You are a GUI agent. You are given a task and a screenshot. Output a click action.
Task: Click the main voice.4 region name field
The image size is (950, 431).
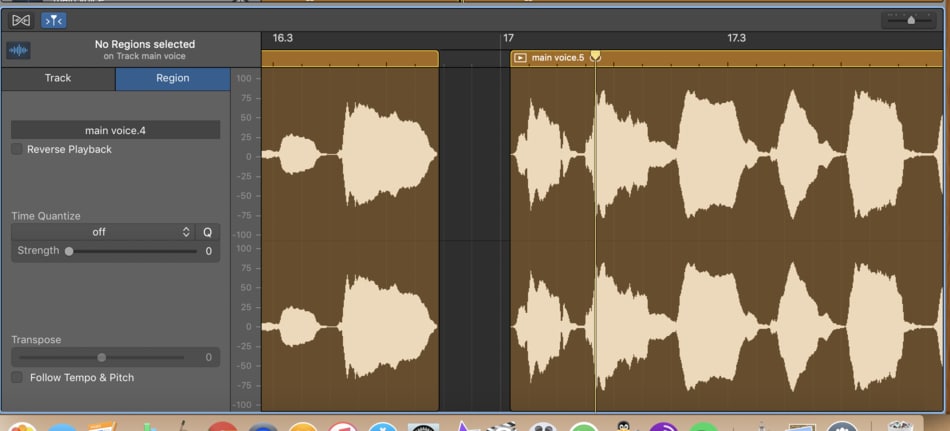tap(115, 130)
